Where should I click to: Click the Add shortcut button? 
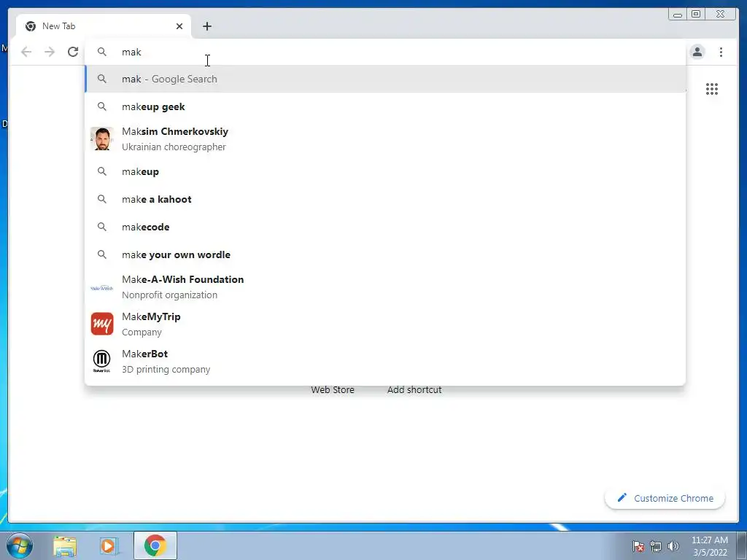tap(414, 389)
